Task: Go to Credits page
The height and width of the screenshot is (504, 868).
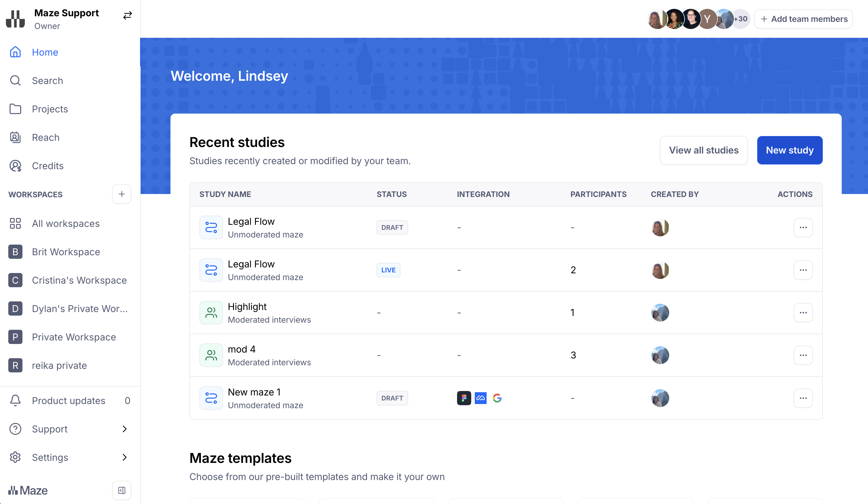Action: [48, 166]
